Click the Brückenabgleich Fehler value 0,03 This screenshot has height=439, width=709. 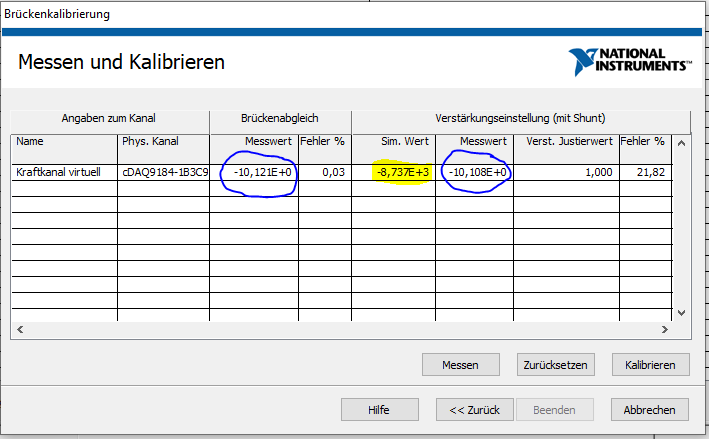[333, 172]
